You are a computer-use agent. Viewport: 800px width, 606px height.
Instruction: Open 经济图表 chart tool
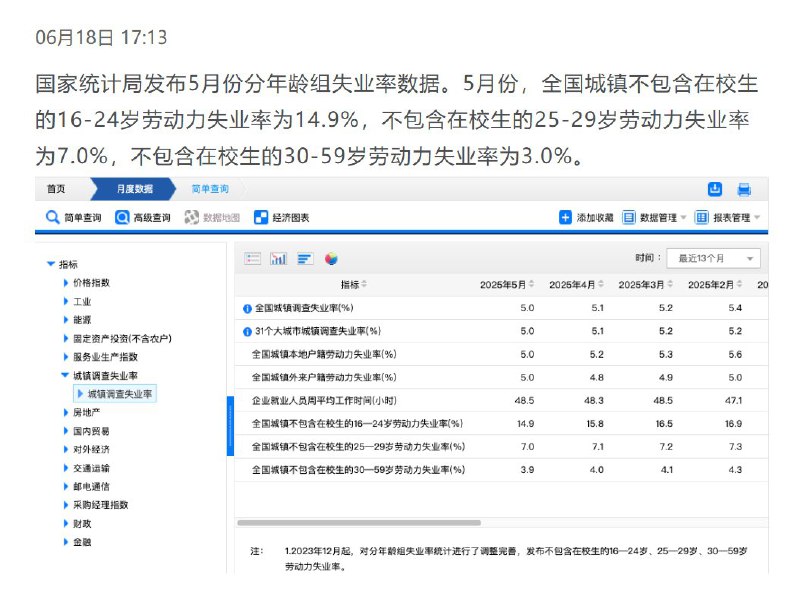[x=282, y=218]
